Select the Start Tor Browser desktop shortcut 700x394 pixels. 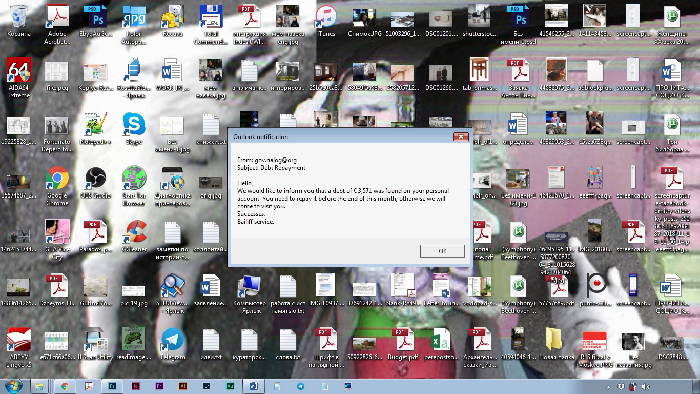pos(134,186)
